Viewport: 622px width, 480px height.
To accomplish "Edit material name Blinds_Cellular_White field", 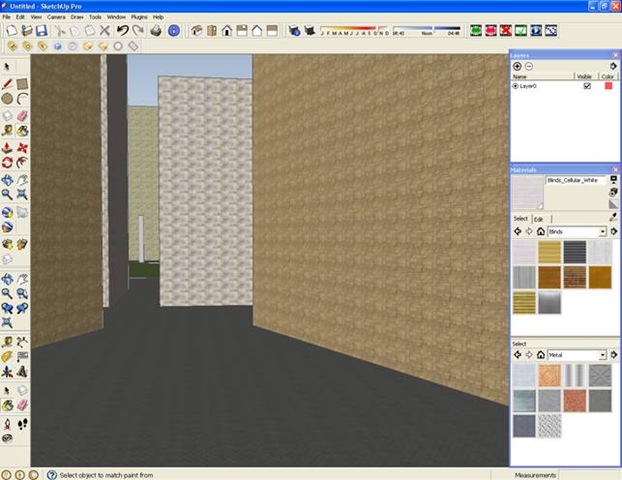I will coord(576,180).
